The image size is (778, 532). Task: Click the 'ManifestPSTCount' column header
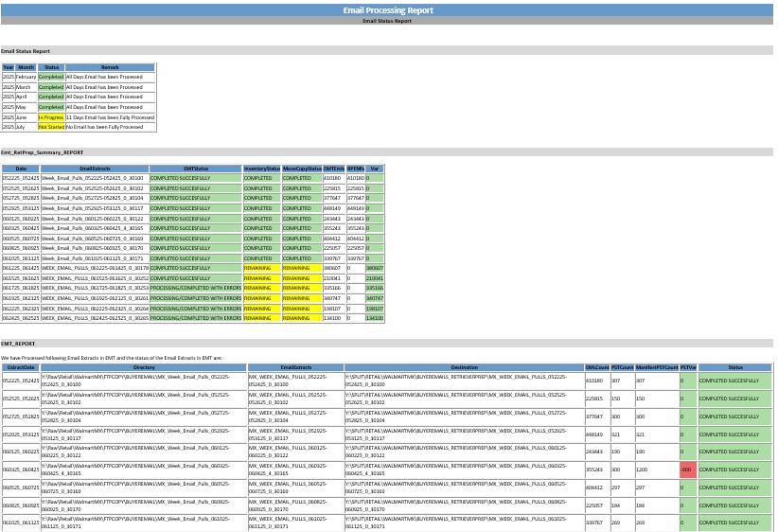click(657, 367)
